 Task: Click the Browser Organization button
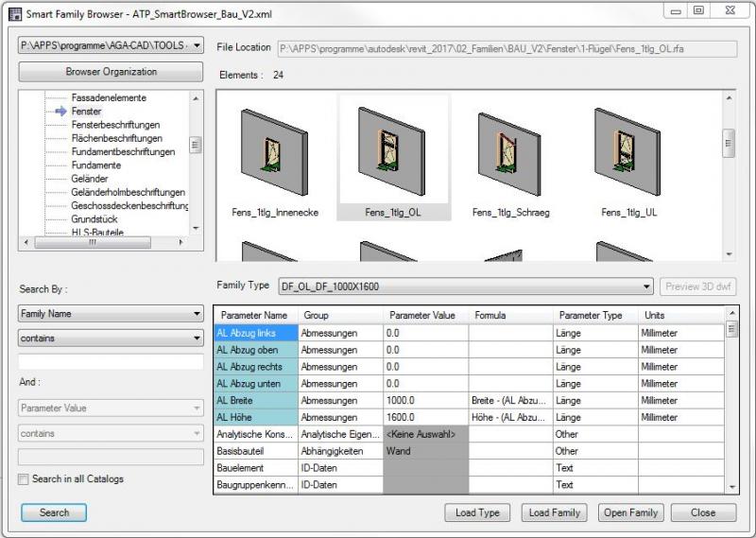tap(111, 72)
